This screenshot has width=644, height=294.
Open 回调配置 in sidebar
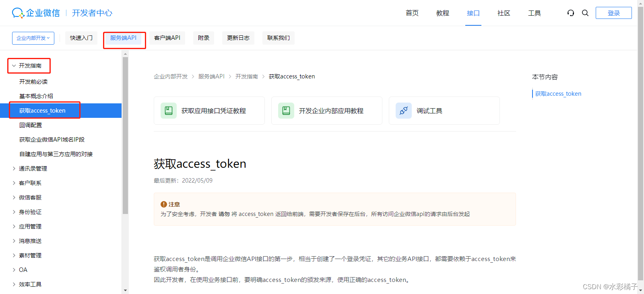click(31, 125)
